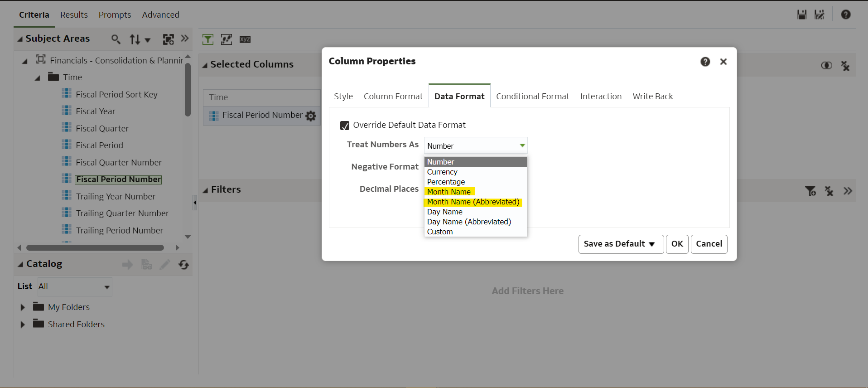Click the add filter icon in Filters
This screenshot has width=868, height=388.
tap(810, 191)
